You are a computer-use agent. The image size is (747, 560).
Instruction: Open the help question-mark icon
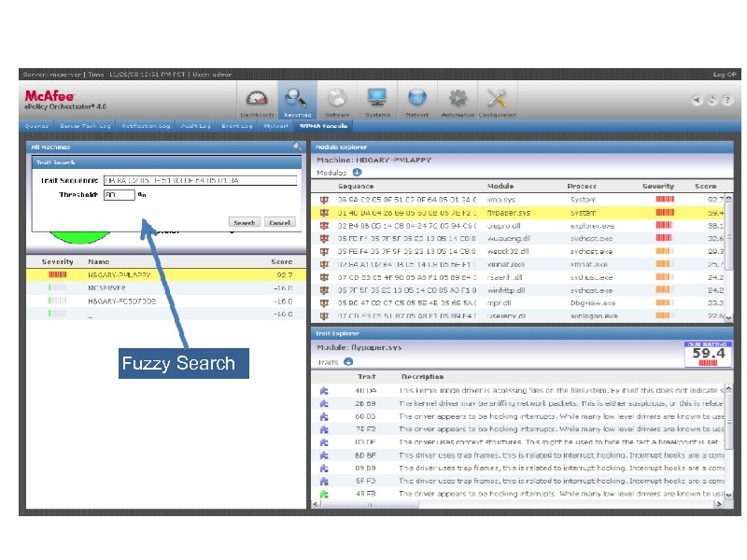click(x=727, y=100)
